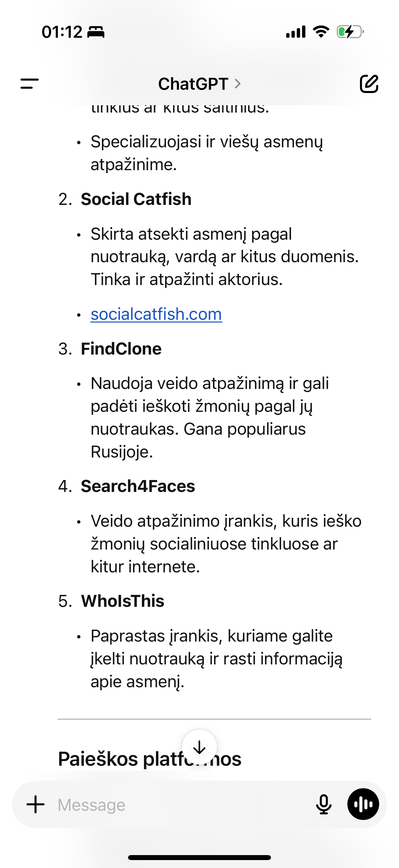Start a new chat with compose icon
This screenshot has width=399, height=868.
369,83
